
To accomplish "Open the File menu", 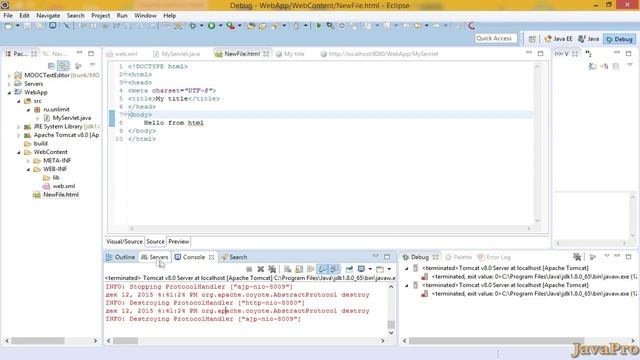I will (x=8, y=16).
